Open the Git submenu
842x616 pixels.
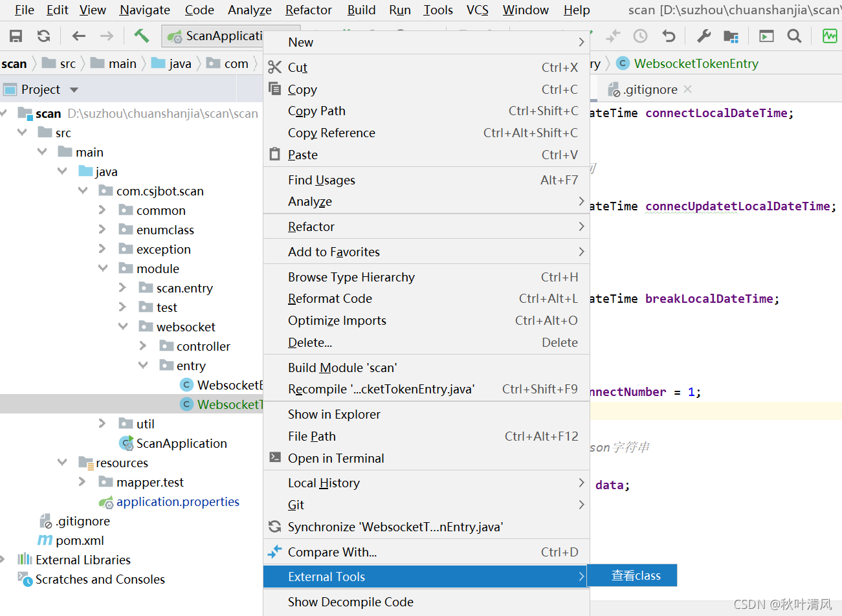[427, 505]
